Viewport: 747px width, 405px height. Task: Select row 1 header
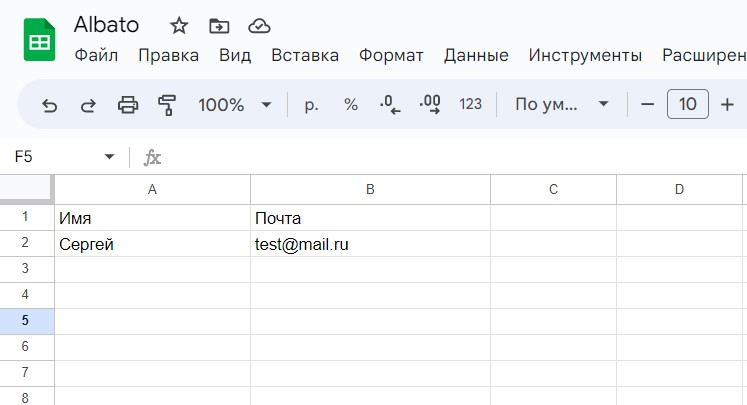(27, 218)
